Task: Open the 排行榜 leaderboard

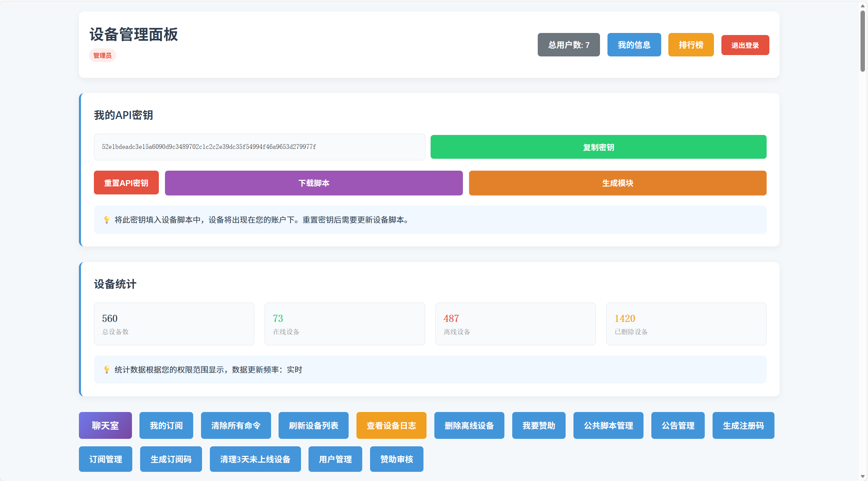Action: click(x=691, y=45)
